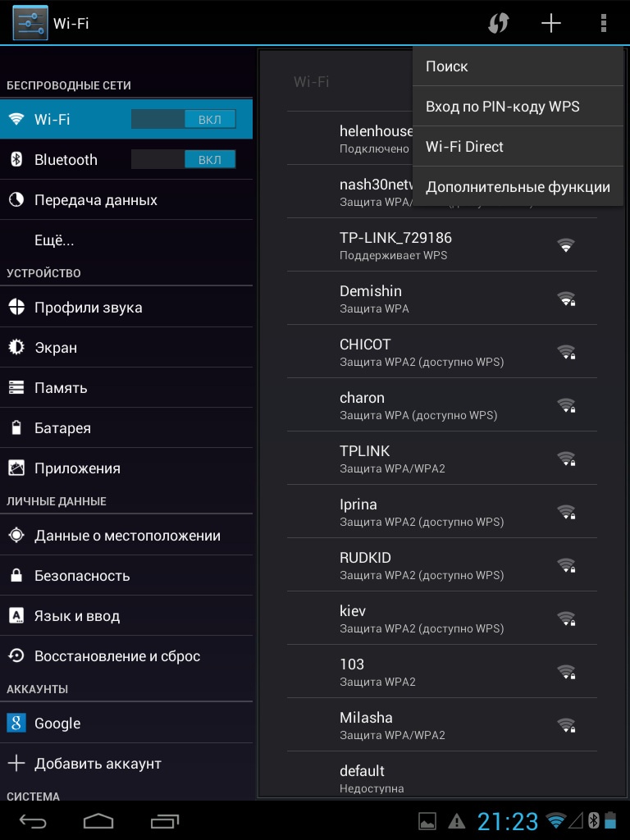Toggle the Bluetooth ВКЛ switch
Viewport: 630px width, 840px height.
[184, 159]
